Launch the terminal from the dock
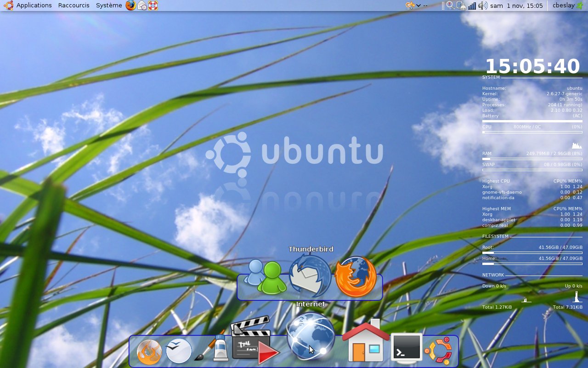The width and height of the screenshot is (588, 368). [x=407, y=348]
